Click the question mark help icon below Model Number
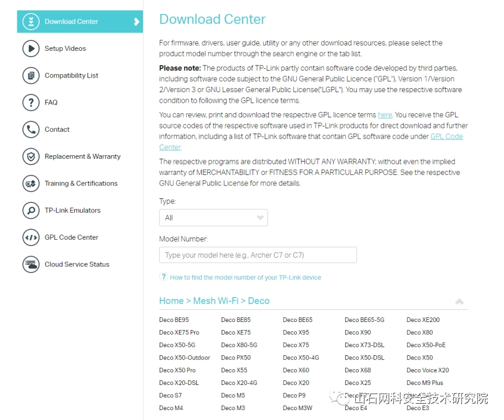This screenshot has height=420, width=504. [x=163, y=276]
